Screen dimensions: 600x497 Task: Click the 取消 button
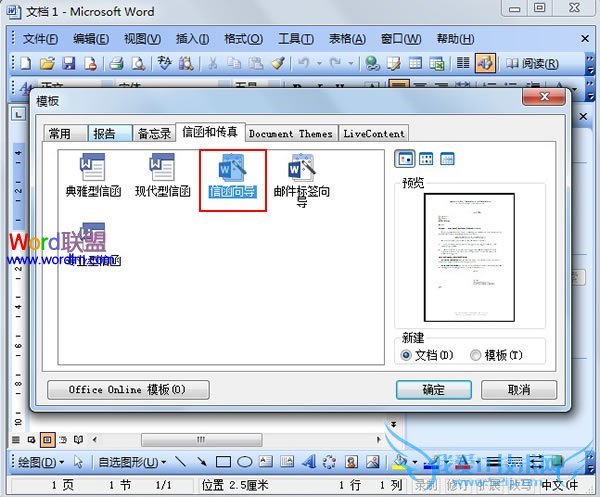click(519, 390)
